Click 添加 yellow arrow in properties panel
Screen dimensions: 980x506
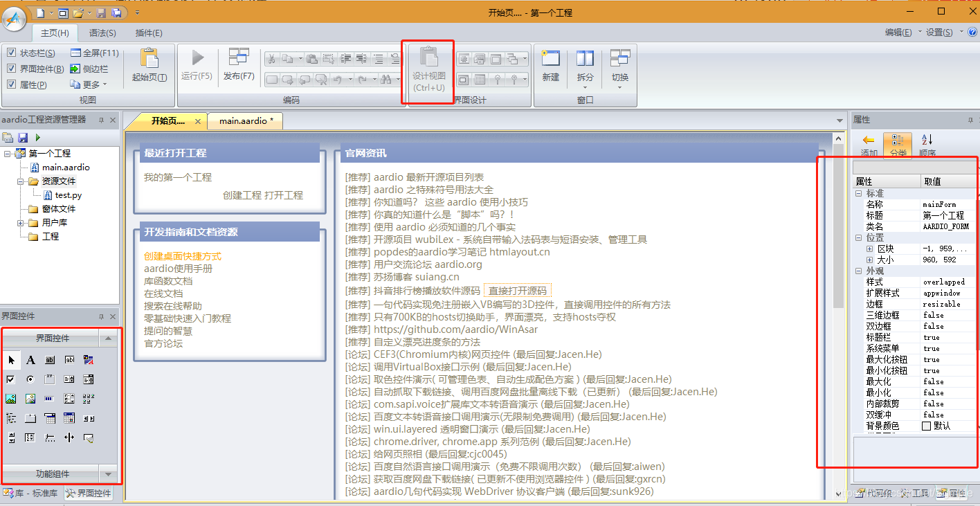(869, 145)
